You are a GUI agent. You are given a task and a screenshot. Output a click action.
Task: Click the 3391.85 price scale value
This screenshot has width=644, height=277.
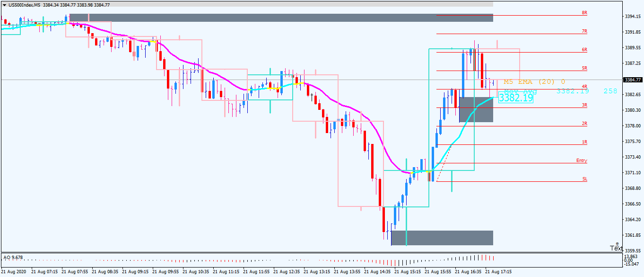pyautogui.click(x=633, y=32)
